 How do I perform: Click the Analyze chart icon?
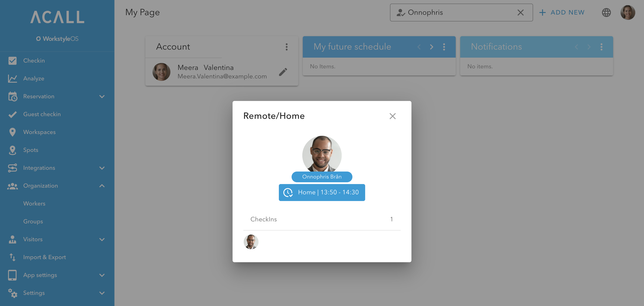pyautogui.click(x=12, y=78)
